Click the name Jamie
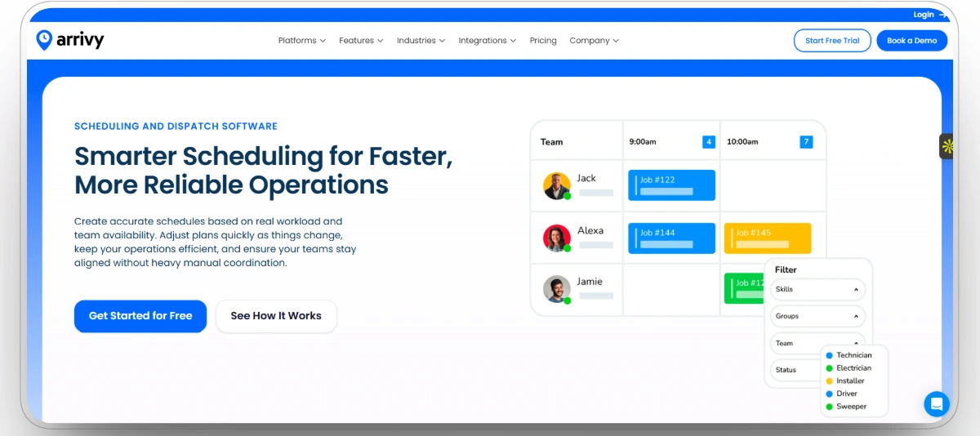Viewport: 980px width, 436px height. (590, 282)
